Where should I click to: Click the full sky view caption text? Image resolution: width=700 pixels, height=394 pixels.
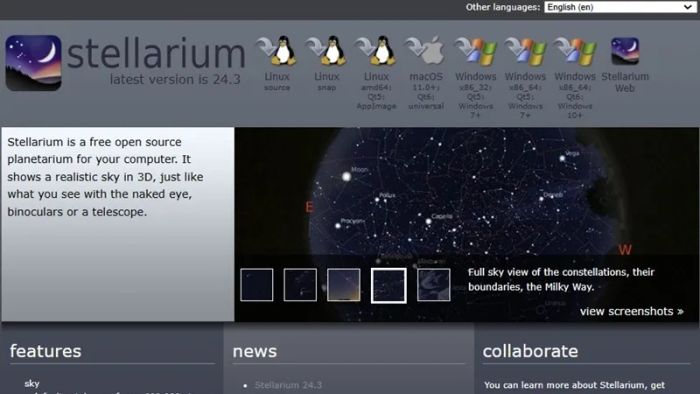(x=561, y=279)
